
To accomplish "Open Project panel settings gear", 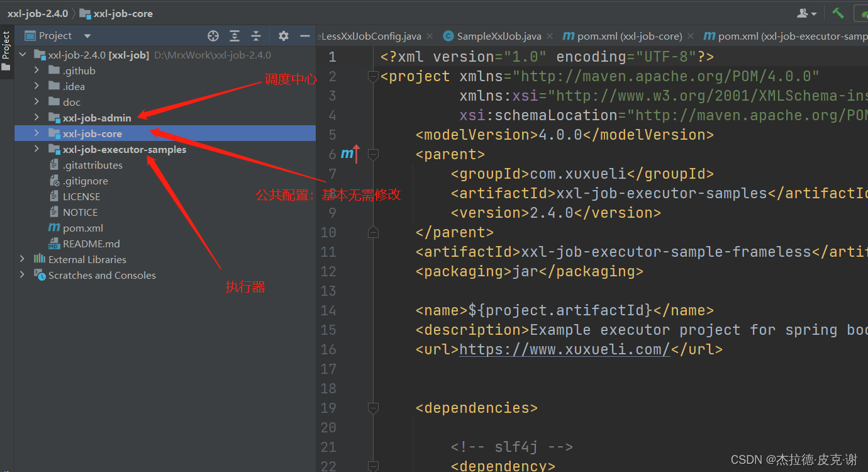I will coord(284,36).
